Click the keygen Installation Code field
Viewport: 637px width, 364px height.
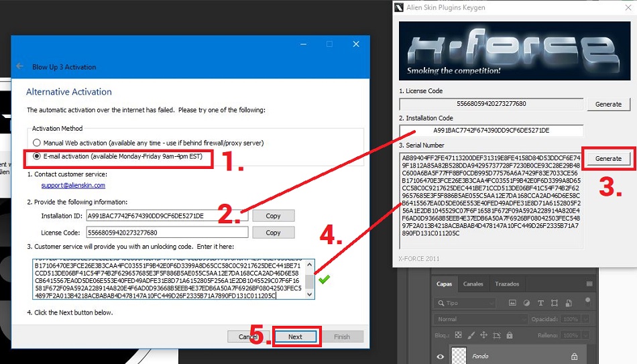click(x=491, y=131)
